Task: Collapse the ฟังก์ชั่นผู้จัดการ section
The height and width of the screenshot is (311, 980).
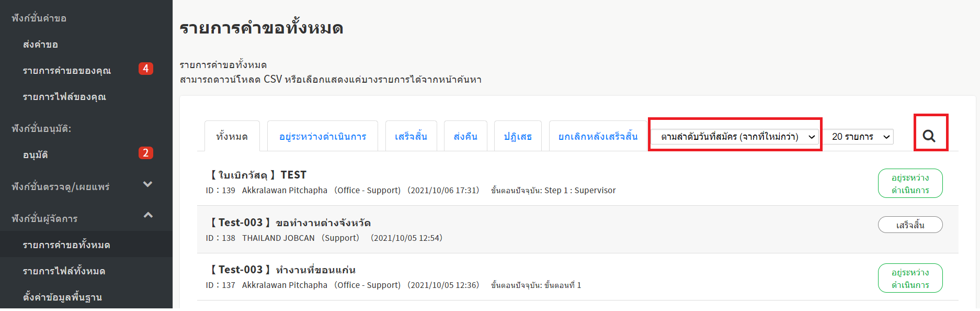Action: click(148, 215)
